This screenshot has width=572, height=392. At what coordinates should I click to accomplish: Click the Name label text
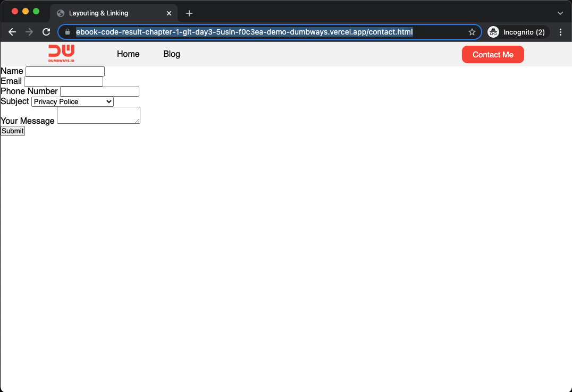12,71
